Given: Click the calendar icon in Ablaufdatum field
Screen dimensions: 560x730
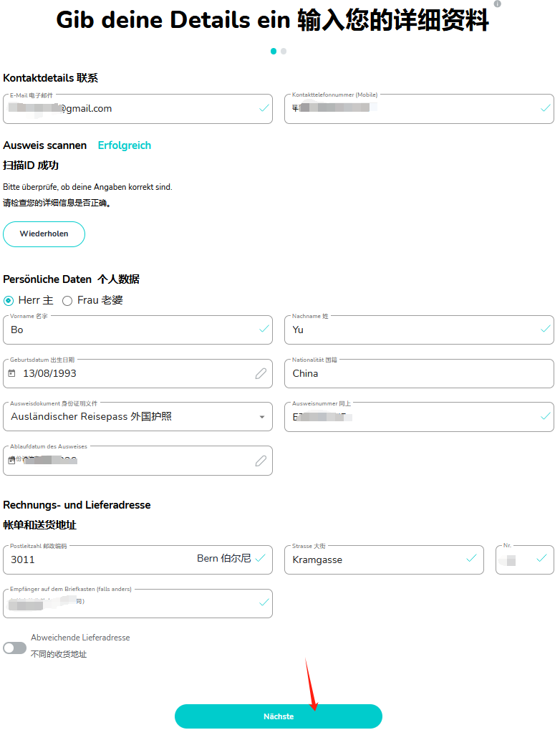Looking at the screenshot, I should [x=11, y=461].
